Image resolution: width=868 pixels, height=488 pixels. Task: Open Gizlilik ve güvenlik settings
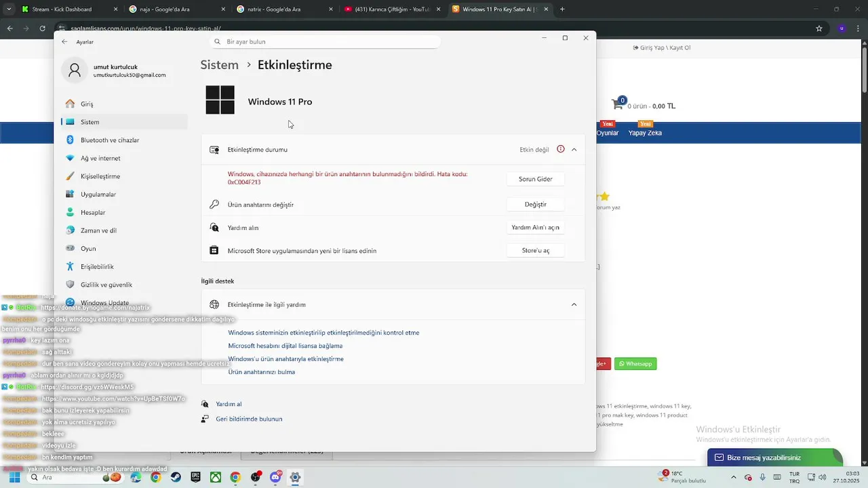pyautogui.click(x=124, y=285)
